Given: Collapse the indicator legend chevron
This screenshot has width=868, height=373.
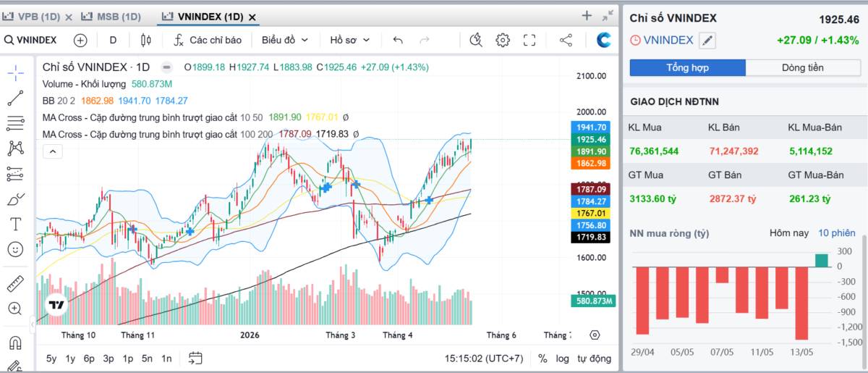Looking at the screenshot, I should click(x=53, y=151).
